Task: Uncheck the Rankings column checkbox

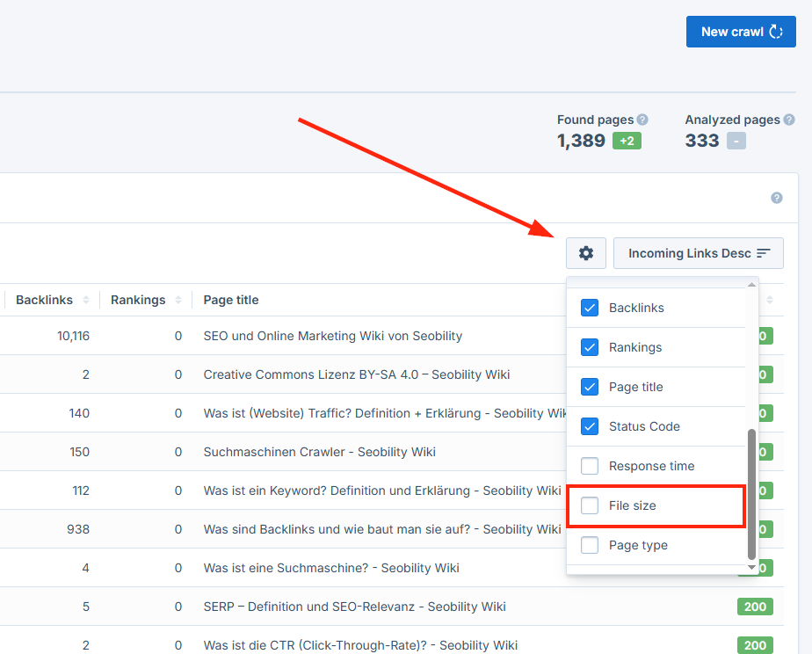Action: tap(589, 347)
